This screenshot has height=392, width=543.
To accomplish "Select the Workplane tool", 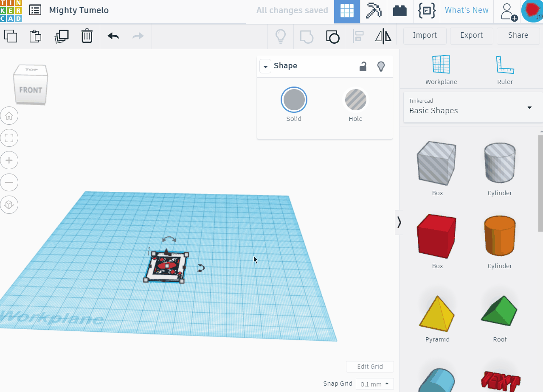I will tap(441, 69).
